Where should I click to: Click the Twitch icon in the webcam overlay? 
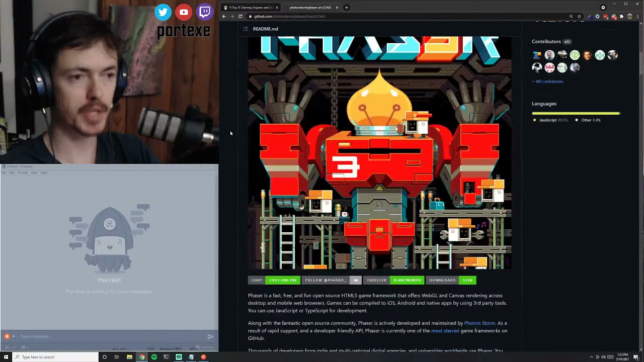tap(205, 12)
